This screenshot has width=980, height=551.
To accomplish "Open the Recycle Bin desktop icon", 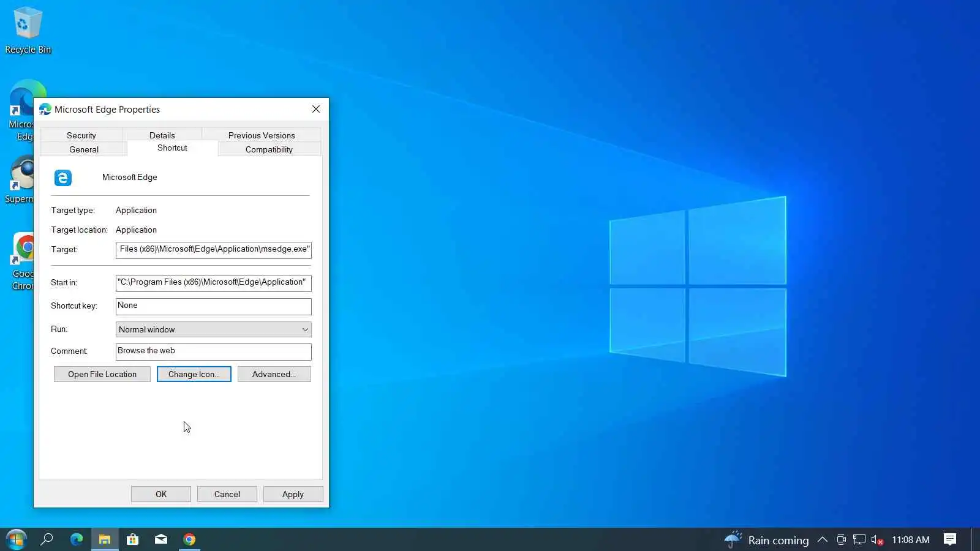I will [28, 29].
